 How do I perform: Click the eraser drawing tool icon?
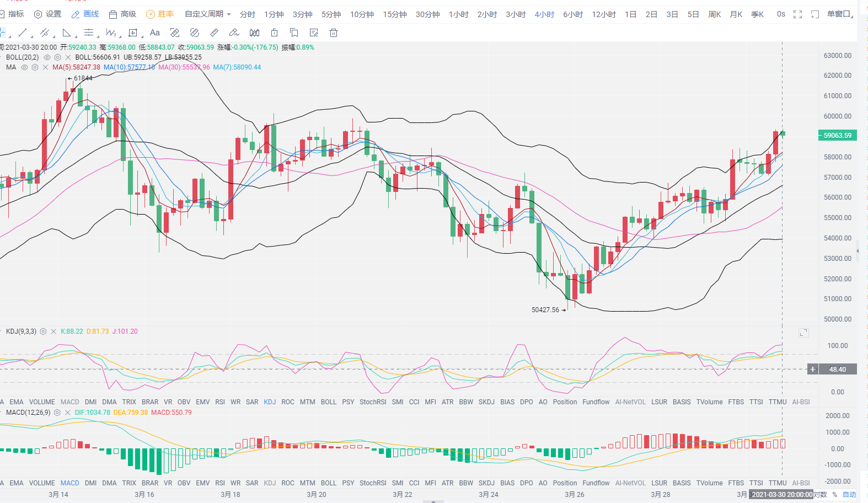(x=175, y=33)
